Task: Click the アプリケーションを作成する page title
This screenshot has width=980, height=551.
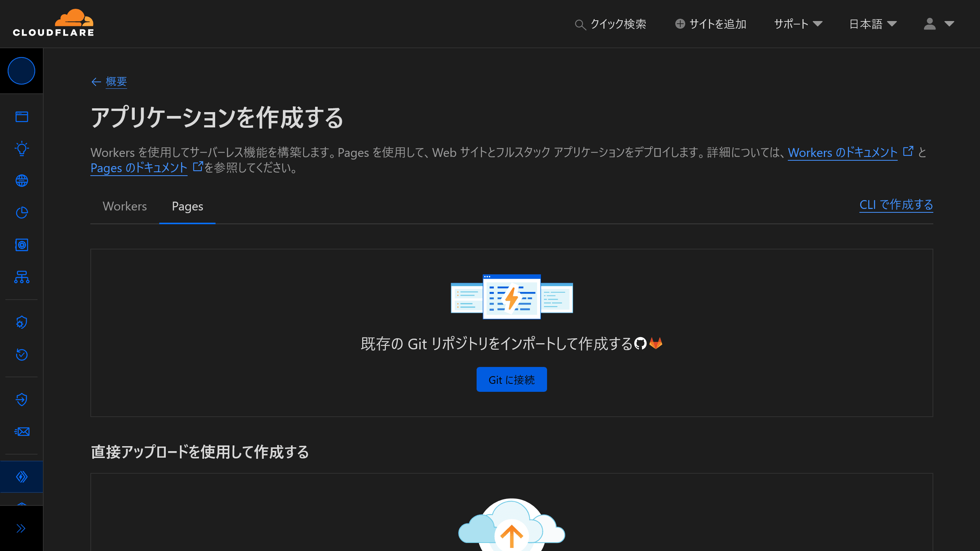Action: (x=217, y=117)
